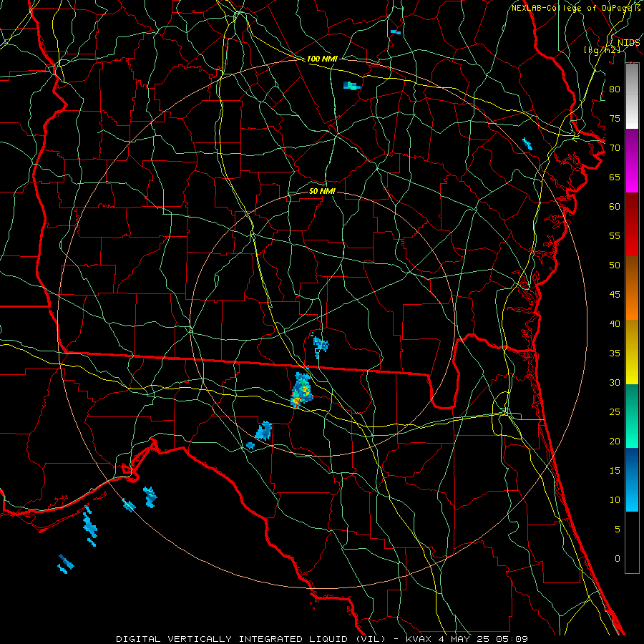The image size is (644, 644).
Task: Click the scale value "10"
Action: (x=615, y=500)
